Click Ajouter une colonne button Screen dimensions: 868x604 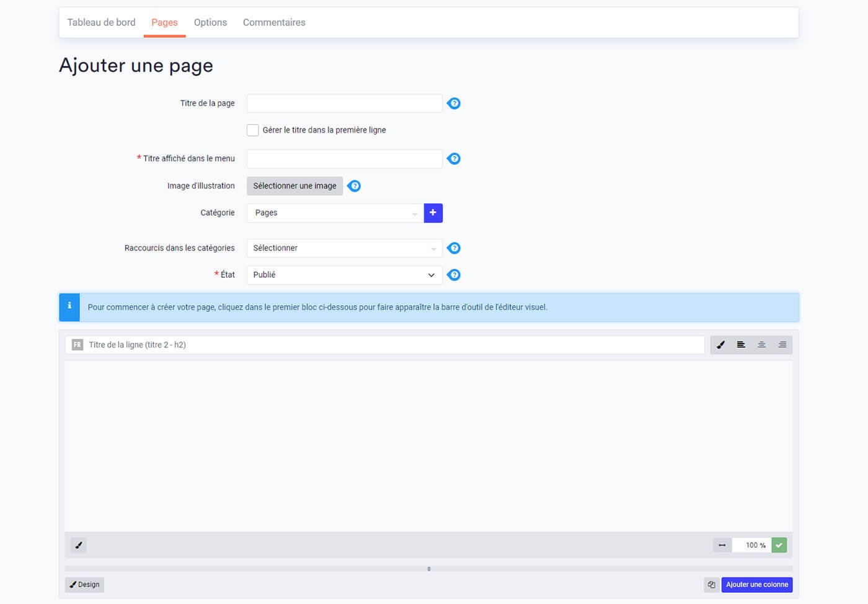(x=757, y=585)
